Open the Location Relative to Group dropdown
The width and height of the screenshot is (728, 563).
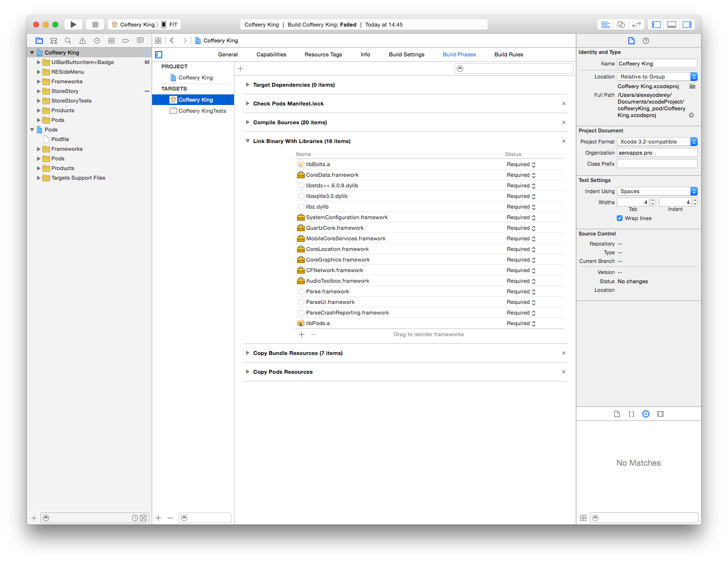[x=657, y=77]
